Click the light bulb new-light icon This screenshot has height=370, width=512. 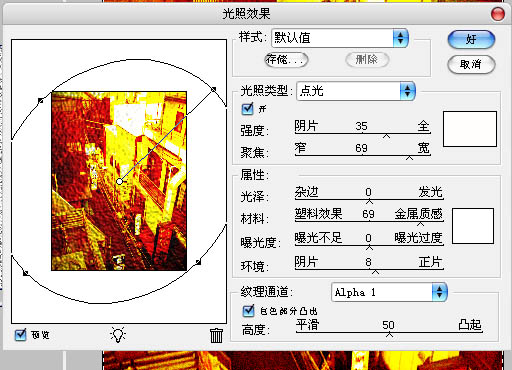pos(118,335)
